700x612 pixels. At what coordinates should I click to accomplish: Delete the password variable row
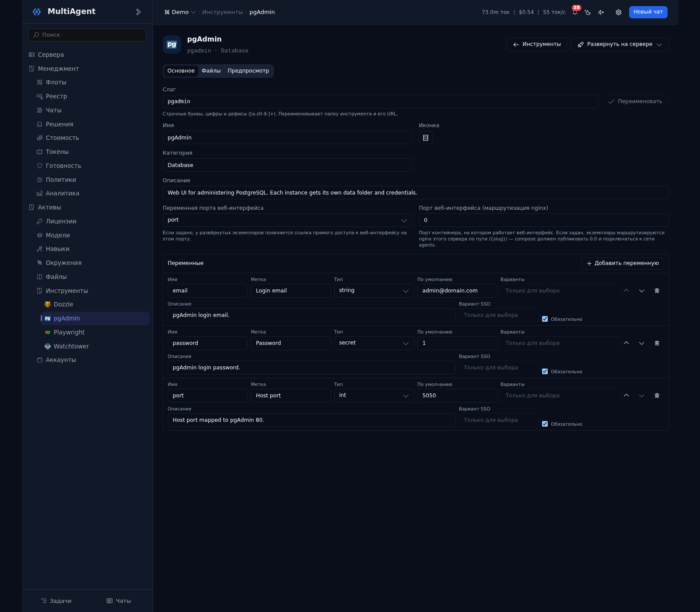point(657,343)
